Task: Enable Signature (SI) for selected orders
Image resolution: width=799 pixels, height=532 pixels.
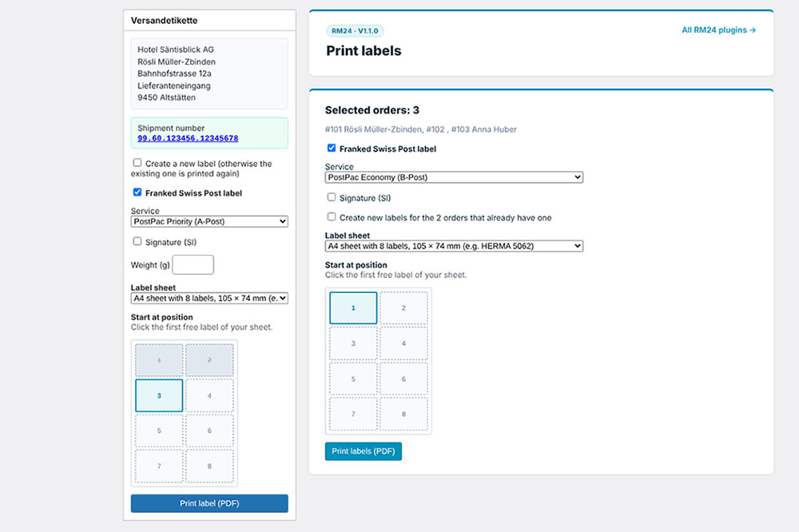Action: (x=332, y=197)
